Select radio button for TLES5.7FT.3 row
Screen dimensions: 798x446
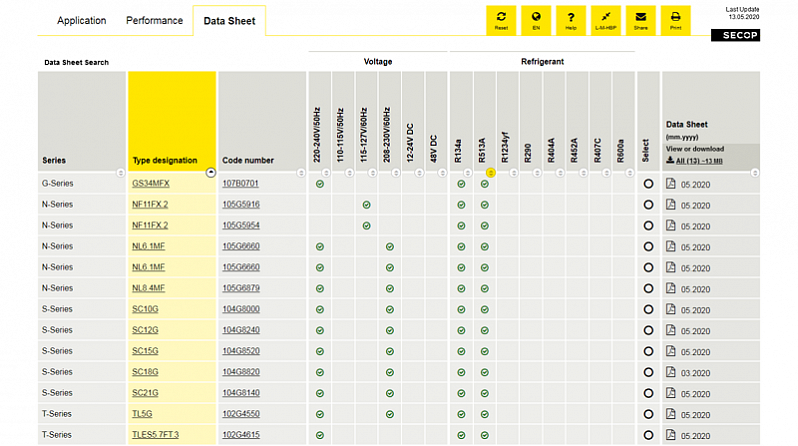click(648, 435)
